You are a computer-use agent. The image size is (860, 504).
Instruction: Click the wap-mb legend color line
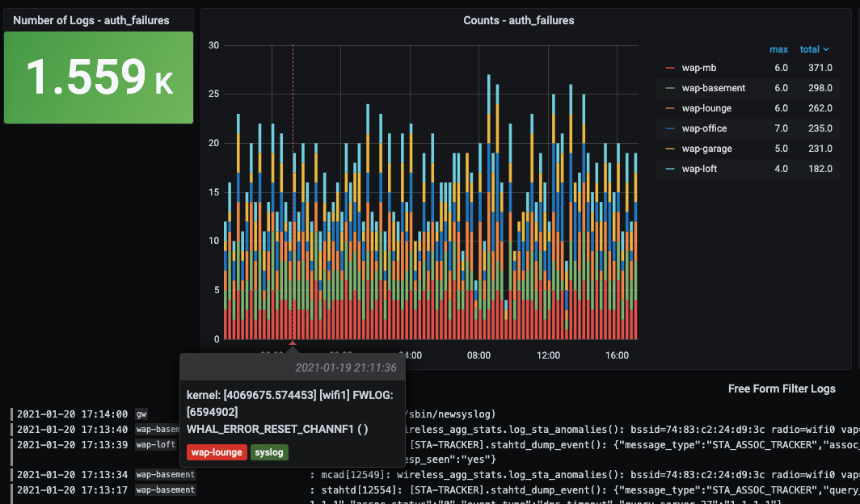(670, 68)
